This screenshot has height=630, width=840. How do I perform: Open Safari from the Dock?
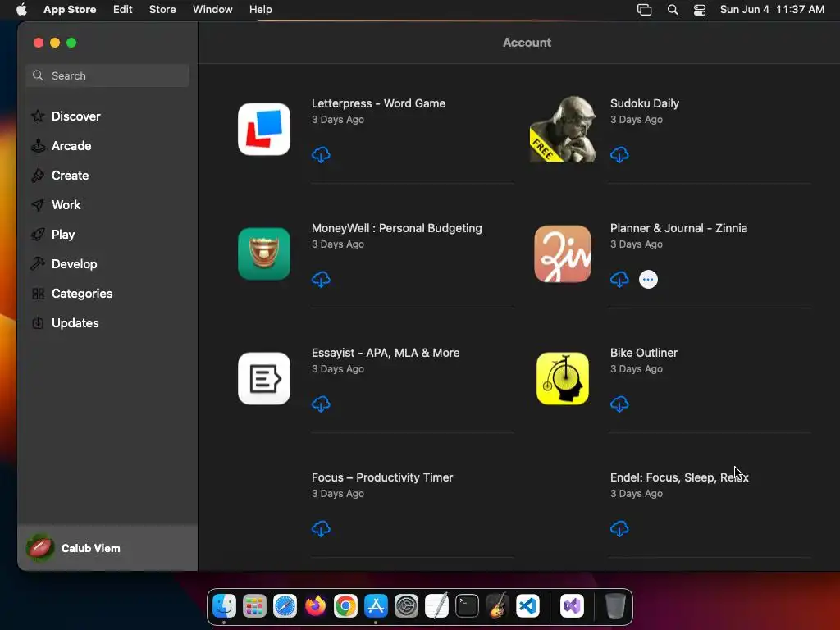(x=285, y=606)
